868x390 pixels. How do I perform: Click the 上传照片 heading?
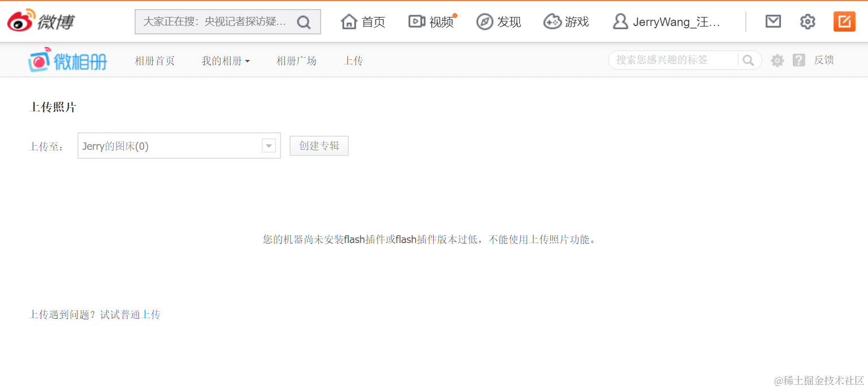click(x=53, y=107)
